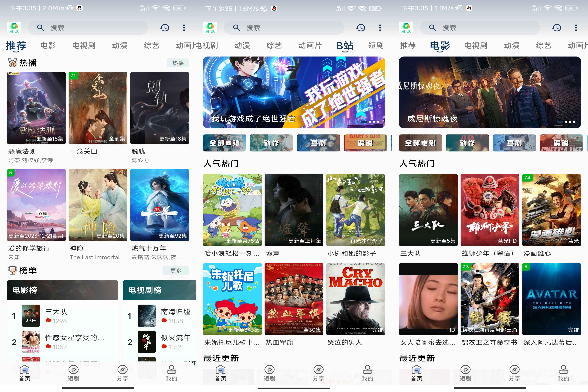Screen dimensions: 588x392
Task: Tap the search magnifier on 推荐 screen
Action: tap(40, 28)
